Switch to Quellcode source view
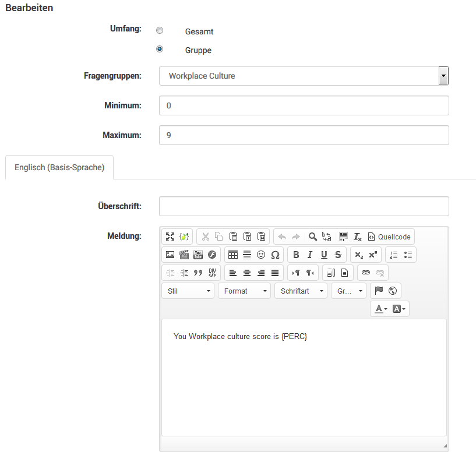The width and height of the screenshot is (476, 462). (x=389, y=237)
